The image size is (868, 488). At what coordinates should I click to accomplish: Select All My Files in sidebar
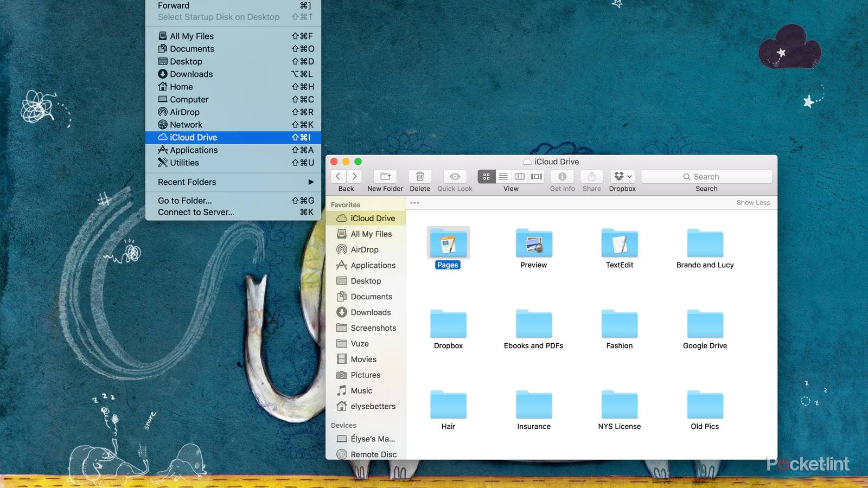click(x=365, y=234)
